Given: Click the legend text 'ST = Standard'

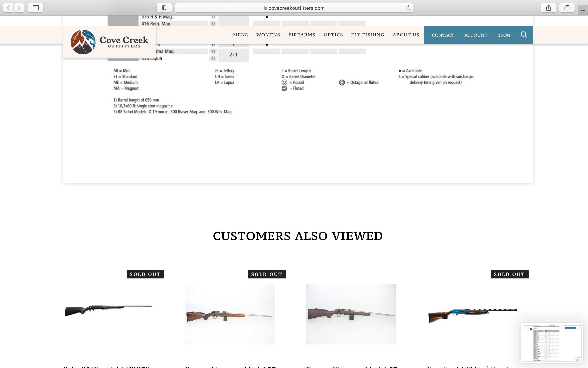Looking at the screenshot, I should point(125,76).
